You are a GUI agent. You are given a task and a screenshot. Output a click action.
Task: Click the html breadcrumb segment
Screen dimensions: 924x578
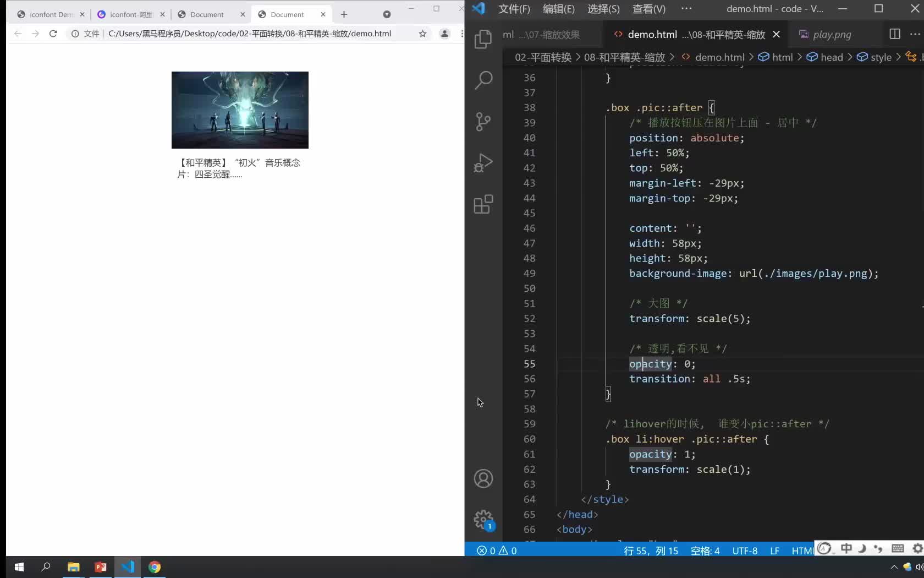tap(776, 57)
